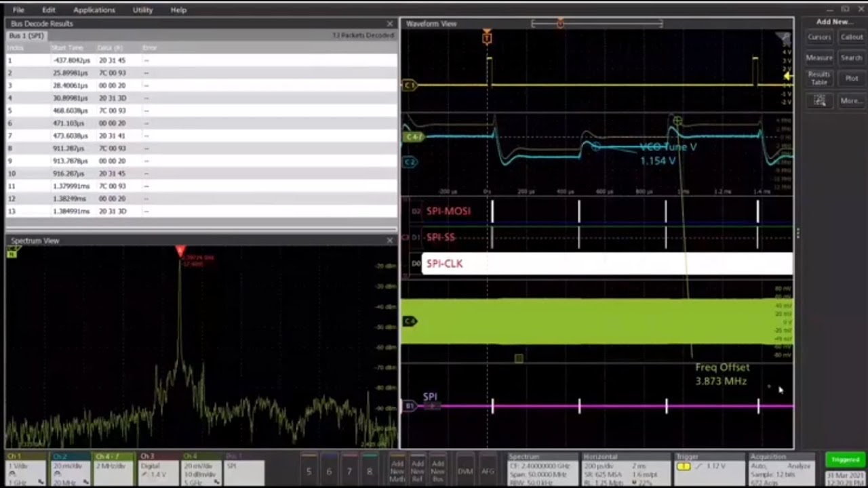Open the Utility menu
The width and height of the screenshot is (868, 488).
point(142,10)
